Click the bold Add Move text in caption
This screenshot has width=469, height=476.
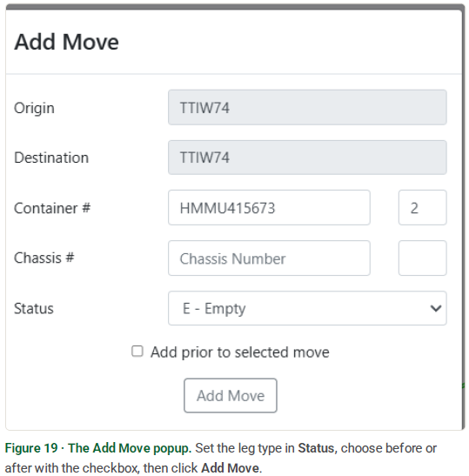[x=231, y=468]
